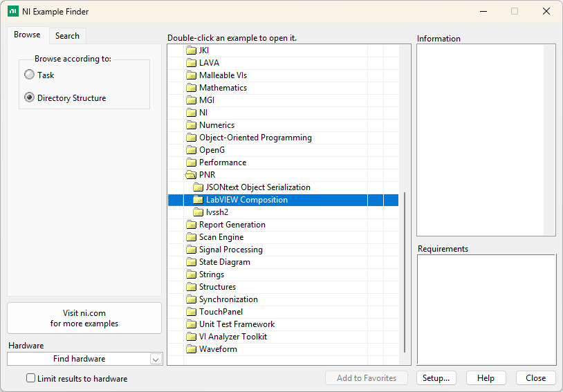
Task: Click the State Diagram folder icon
Action: (x=191, y=262)
